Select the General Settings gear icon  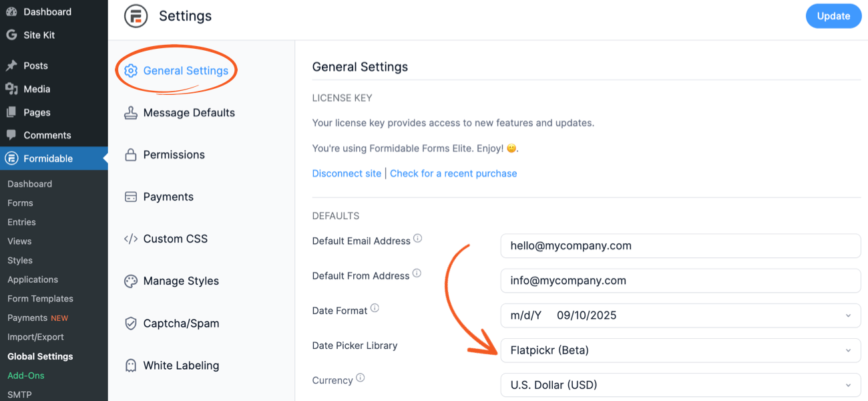[131, 70]
